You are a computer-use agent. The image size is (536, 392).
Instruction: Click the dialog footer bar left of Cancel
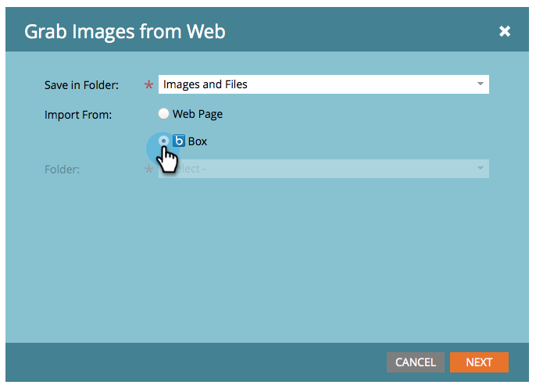[x=196, y=362]
